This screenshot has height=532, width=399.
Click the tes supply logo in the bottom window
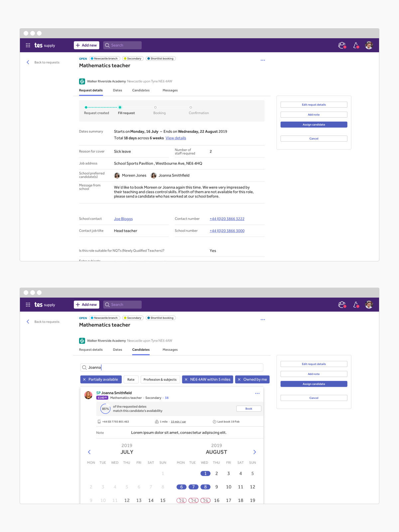pos(45,305)
